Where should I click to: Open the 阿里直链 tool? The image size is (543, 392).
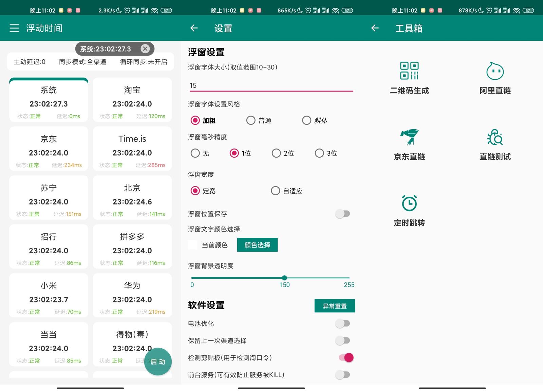495,77
